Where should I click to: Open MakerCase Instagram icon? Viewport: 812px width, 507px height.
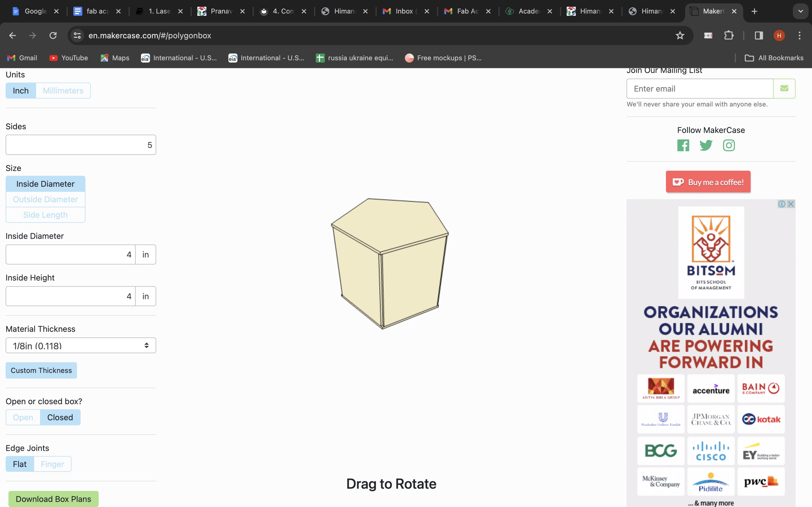point(729,146)
